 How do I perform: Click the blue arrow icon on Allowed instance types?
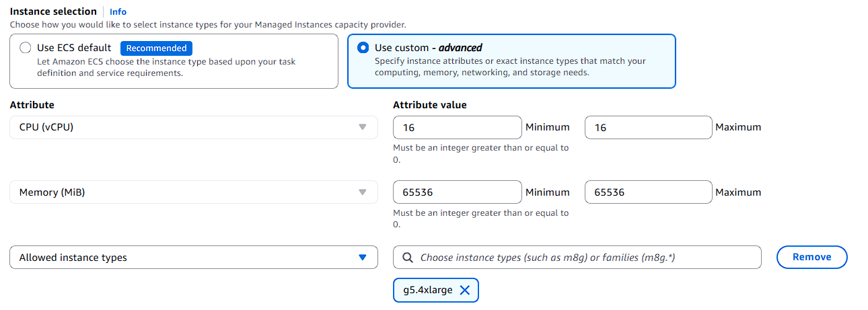pos(363,258)
